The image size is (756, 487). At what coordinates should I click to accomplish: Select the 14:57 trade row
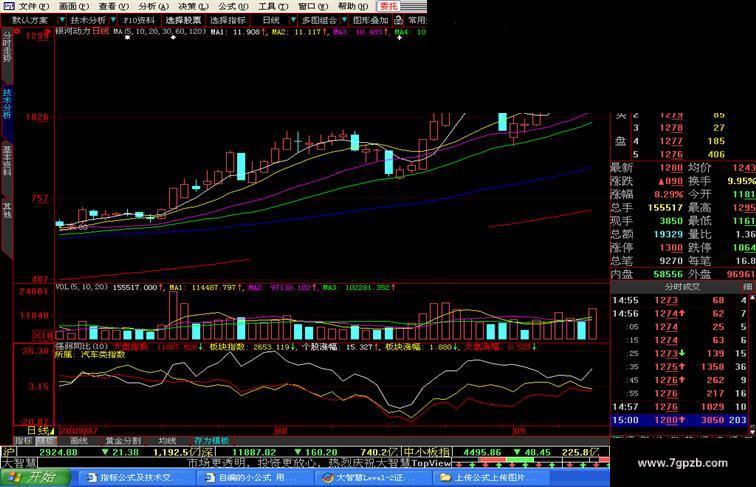pyautogui.click(x=680, y=406)
